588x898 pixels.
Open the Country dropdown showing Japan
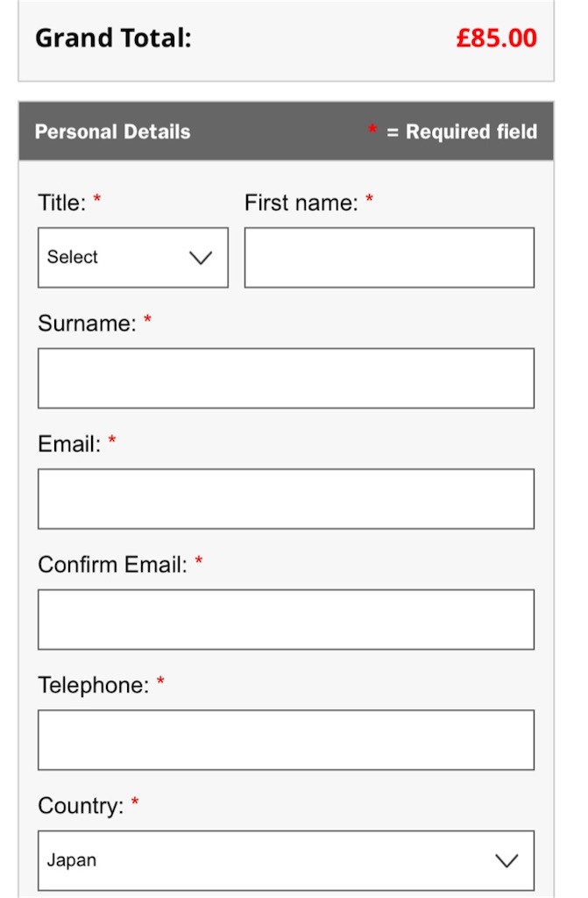click(x=287, y=861)
